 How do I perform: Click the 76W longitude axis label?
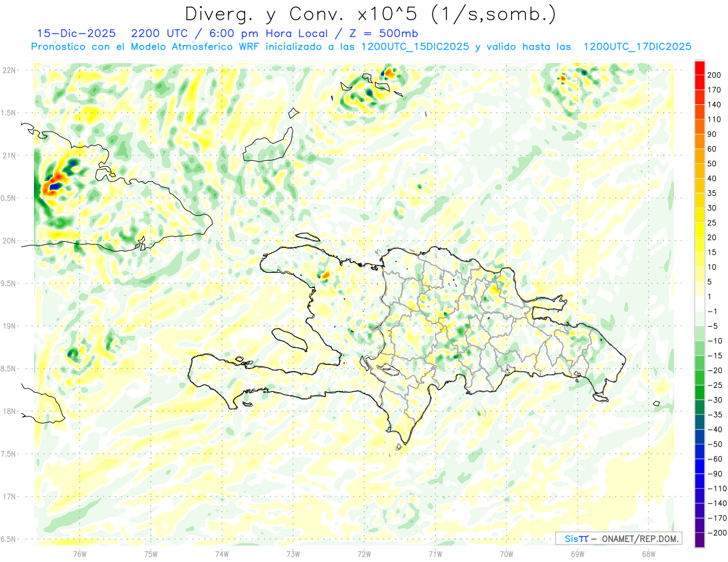pyautogui.click(x=79, y=554)
